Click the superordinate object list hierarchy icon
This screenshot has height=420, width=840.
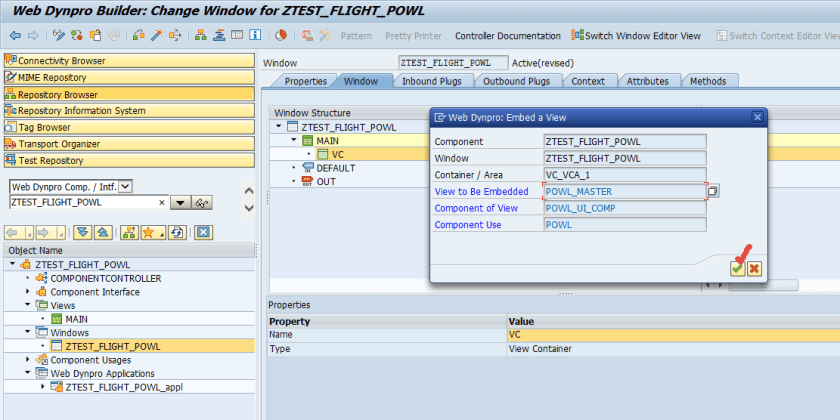(129, 232)
